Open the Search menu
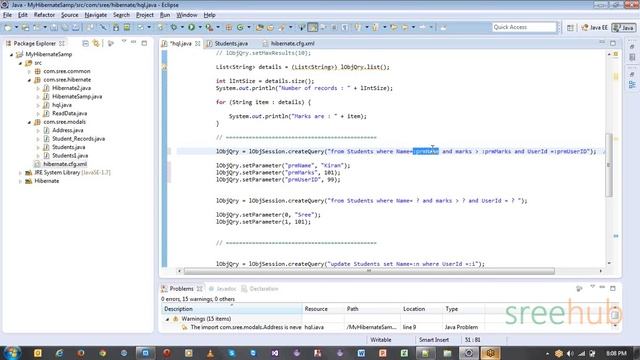This screenshot has width=640, height=360. coord(121,15)
